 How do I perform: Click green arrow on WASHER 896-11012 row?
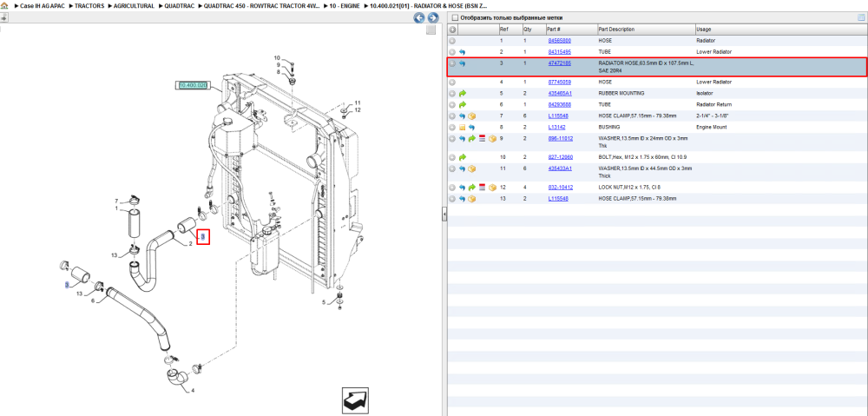pos(472,138)
